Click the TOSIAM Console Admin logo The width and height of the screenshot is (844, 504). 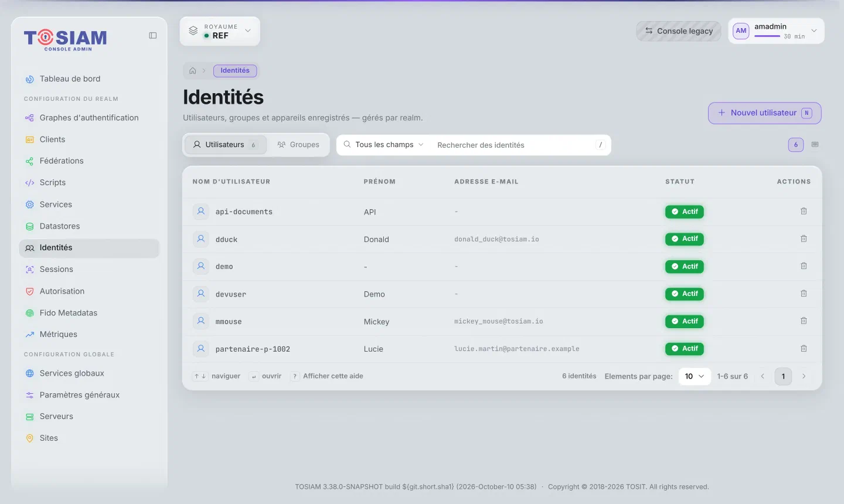(x=66, y=39)
